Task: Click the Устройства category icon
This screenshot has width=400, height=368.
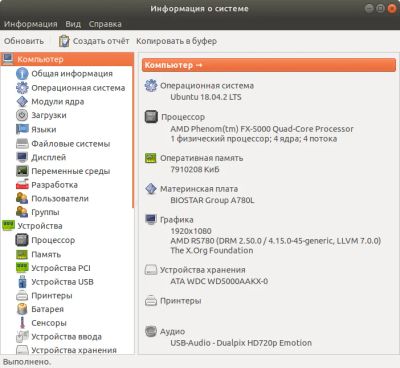Action: click(x=8, y=226)
